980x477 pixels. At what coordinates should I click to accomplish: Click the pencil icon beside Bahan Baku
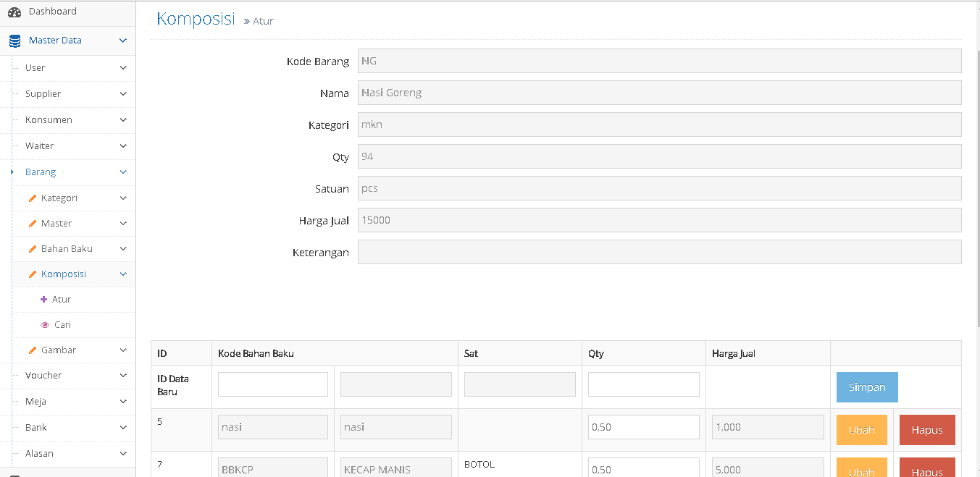click(x=33, y=249)
